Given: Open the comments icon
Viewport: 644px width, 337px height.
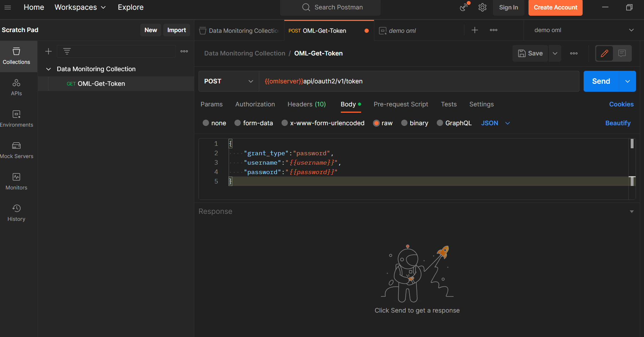Looking at the screenshot, I should 622,53.
